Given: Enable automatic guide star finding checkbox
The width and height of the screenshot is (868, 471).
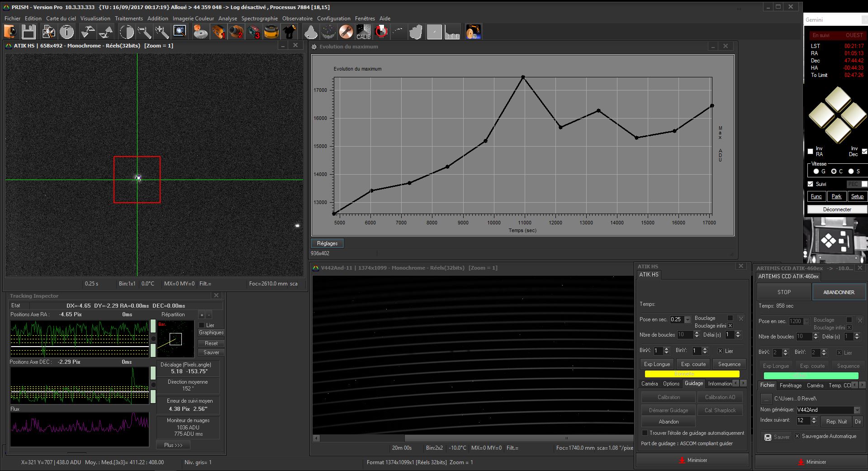Looking at the screenshot, I should tap(645, 433).
